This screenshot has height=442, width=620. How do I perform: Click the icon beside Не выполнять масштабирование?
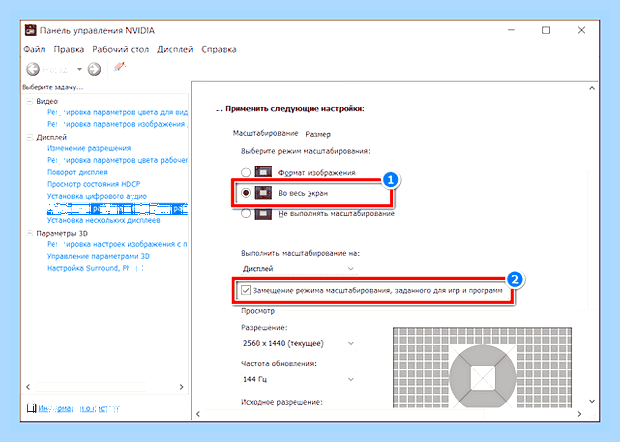click(x=263, y=213)
